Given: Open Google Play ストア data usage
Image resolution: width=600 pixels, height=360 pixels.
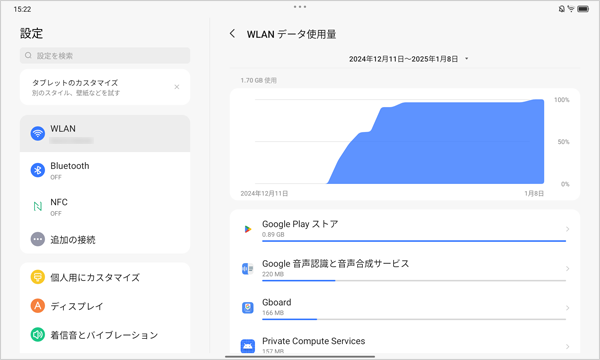Looking at the screenshot, I should [405, 229].
